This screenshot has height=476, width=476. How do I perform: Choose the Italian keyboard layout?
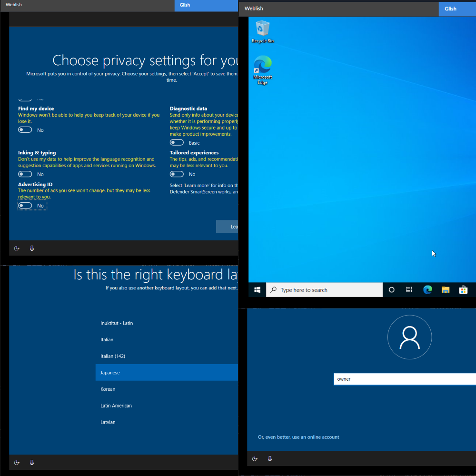(x=167, y=339)
